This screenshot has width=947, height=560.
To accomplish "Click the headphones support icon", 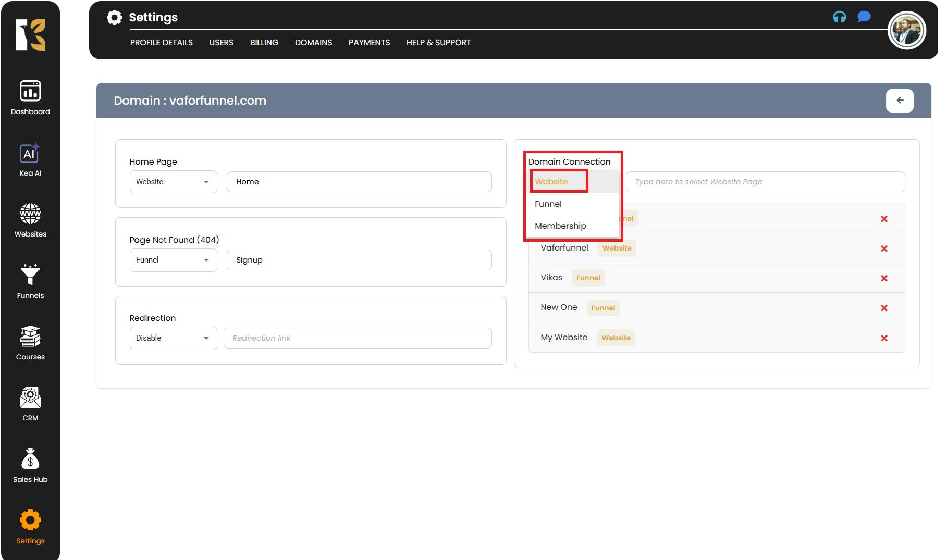I will (839, 17).
